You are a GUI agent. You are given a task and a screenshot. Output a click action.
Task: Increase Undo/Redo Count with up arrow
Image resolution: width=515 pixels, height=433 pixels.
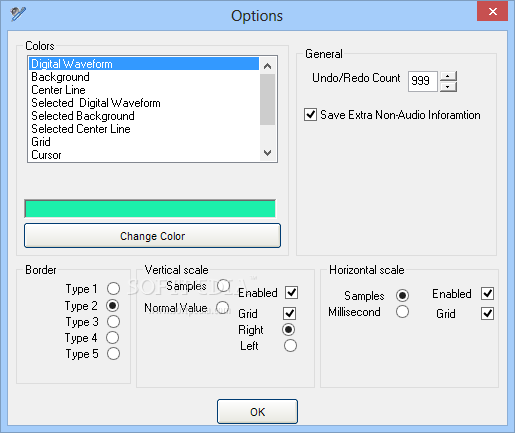(448, 76)
